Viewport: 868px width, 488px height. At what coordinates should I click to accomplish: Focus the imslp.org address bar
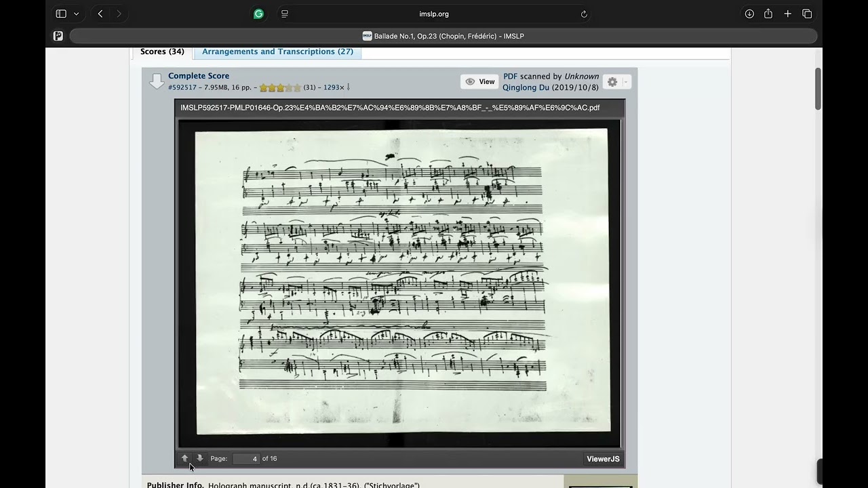click(x=434, y=14)
